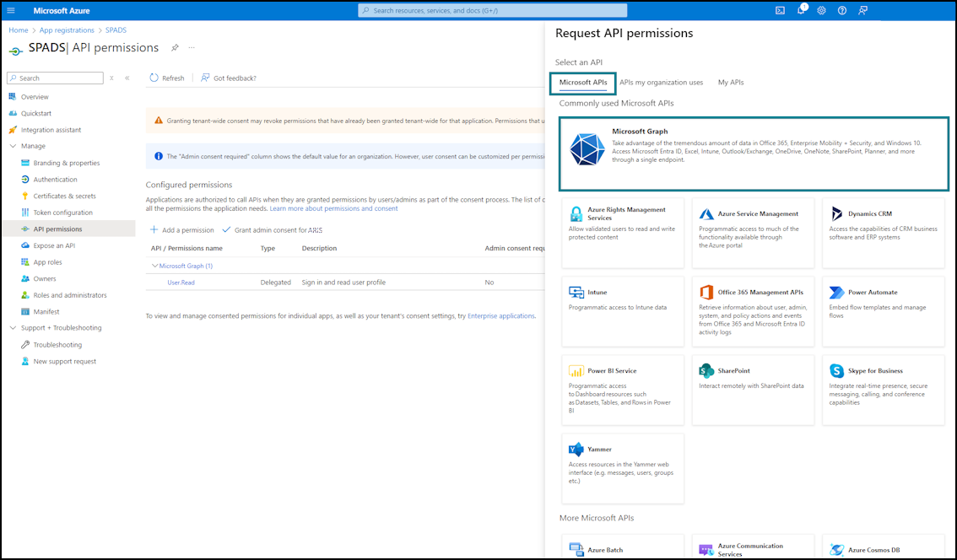This screenshot has width=957, height=560.
Task: Click the Owners people icon
Action: [25, 278]
